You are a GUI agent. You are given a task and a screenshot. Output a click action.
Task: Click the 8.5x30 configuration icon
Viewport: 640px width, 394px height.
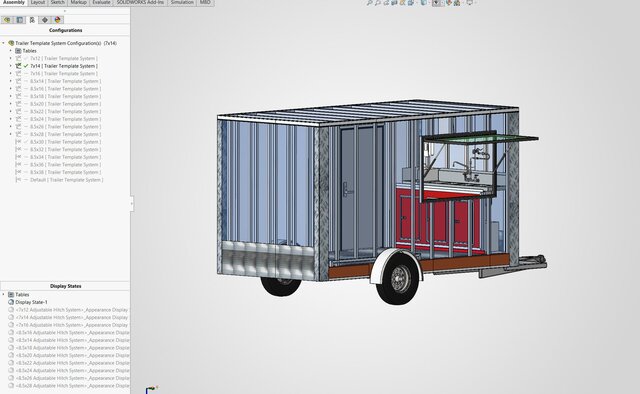18,142
